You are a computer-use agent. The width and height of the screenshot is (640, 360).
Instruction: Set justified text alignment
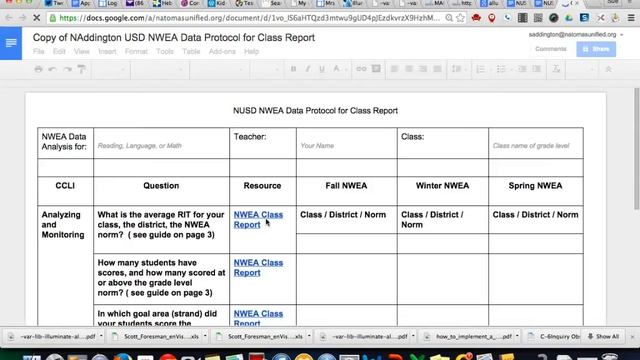click(437, 69)
